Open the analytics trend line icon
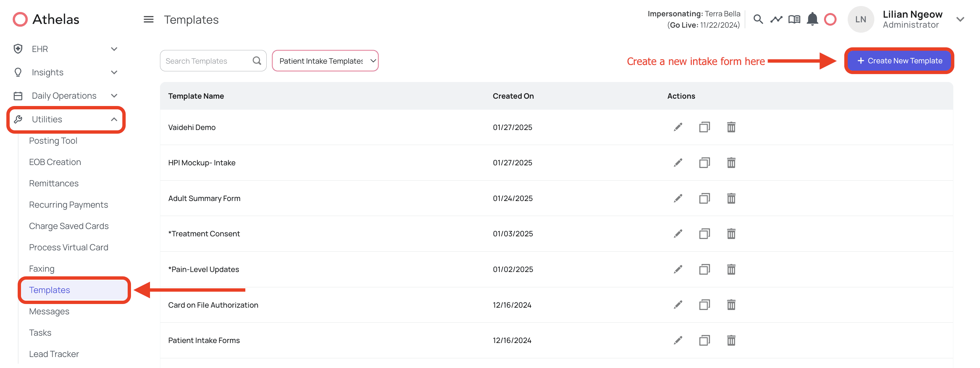 pyautogui.click(x=776, y=19)
